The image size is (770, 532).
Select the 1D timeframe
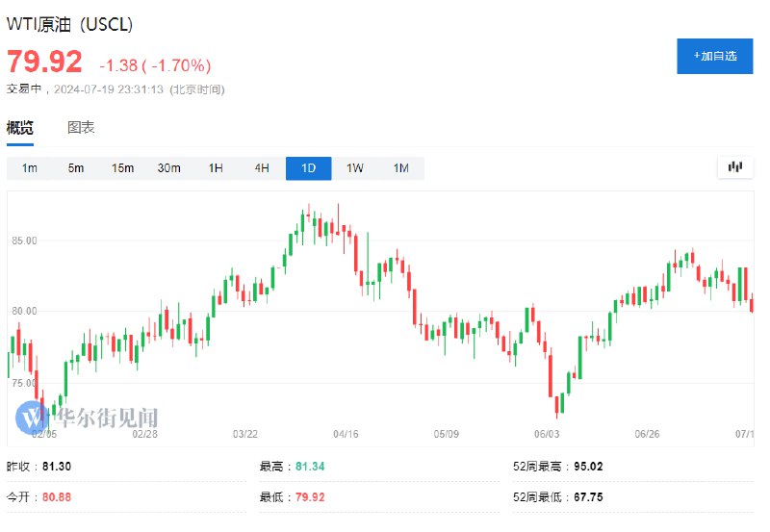click(308, 168)
